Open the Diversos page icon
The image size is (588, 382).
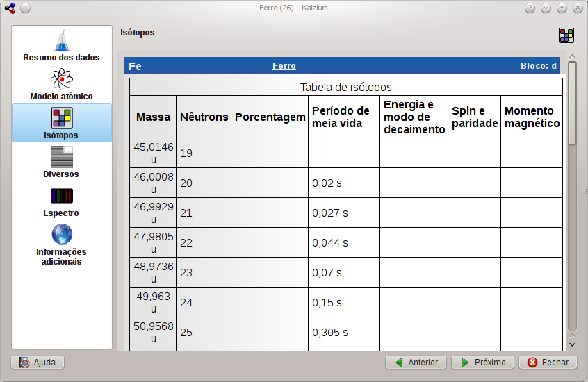[61, 157]
